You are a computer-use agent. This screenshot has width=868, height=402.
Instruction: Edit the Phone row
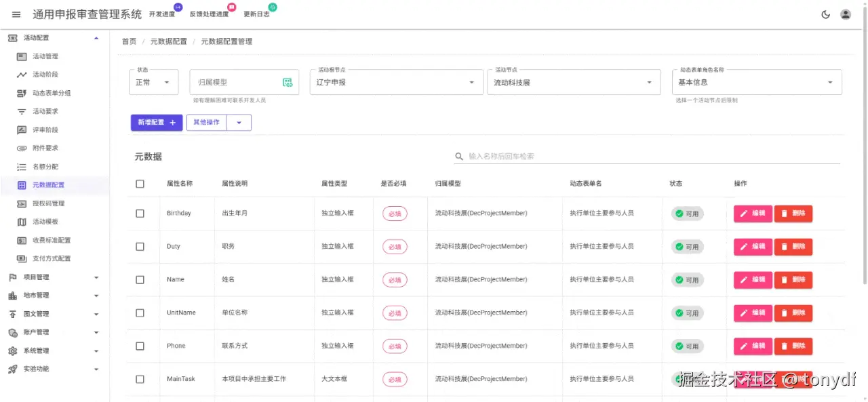pos(753,346)
